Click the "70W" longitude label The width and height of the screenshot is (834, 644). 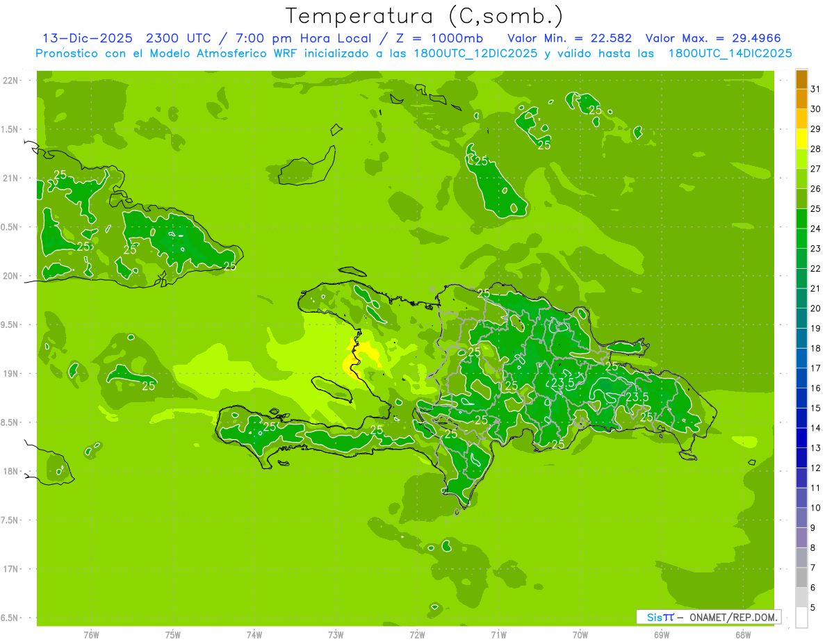coord(580,635)
